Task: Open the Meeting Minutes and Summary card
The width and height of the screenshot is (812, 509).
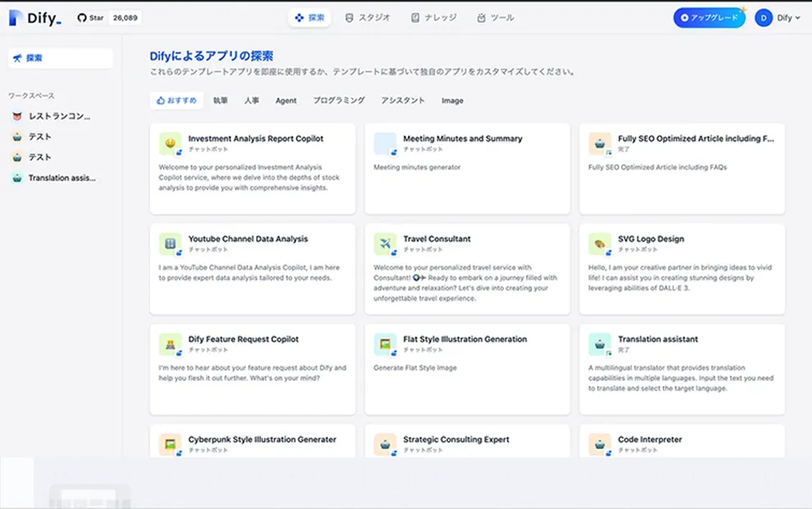Action: 467,168
